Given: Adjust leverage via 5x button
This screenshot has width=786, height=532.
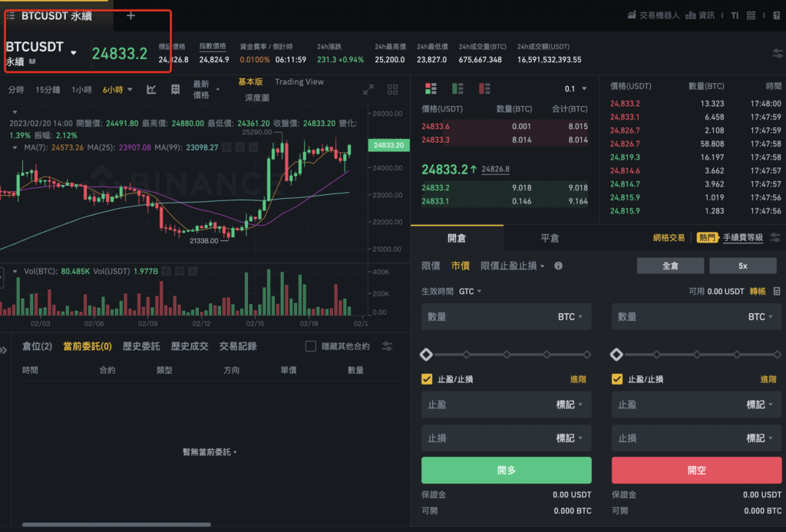Looking at the screenshot, I should pyautogui.click(x=743, y=266).
